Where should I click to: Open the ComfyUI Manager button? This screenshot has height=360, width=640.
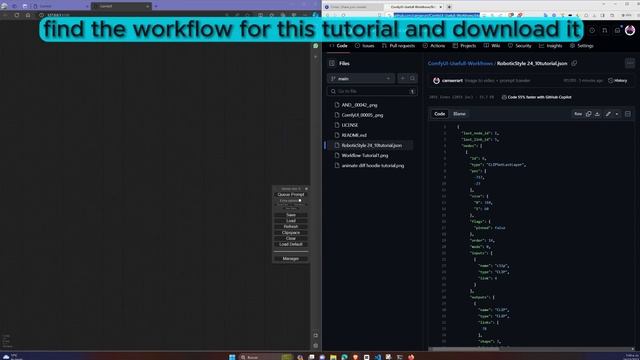pos(291,259)
